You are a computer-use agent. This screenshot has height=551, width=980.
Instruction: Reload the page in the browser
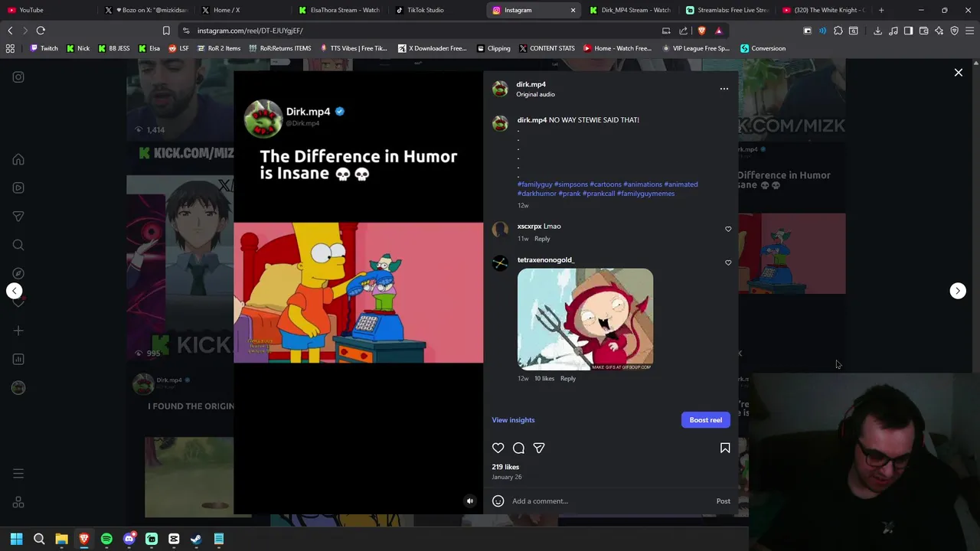coord(41,31)
